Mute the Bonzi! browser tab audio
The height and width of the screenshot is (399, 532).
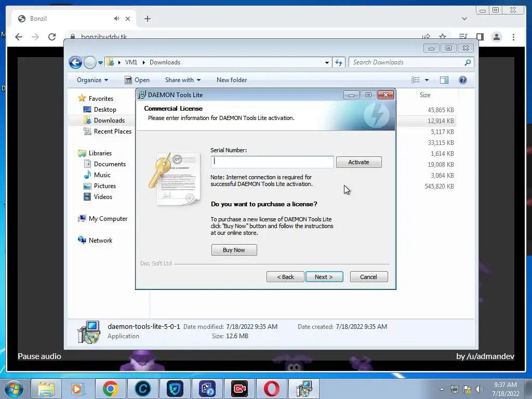tap(117, 19)
